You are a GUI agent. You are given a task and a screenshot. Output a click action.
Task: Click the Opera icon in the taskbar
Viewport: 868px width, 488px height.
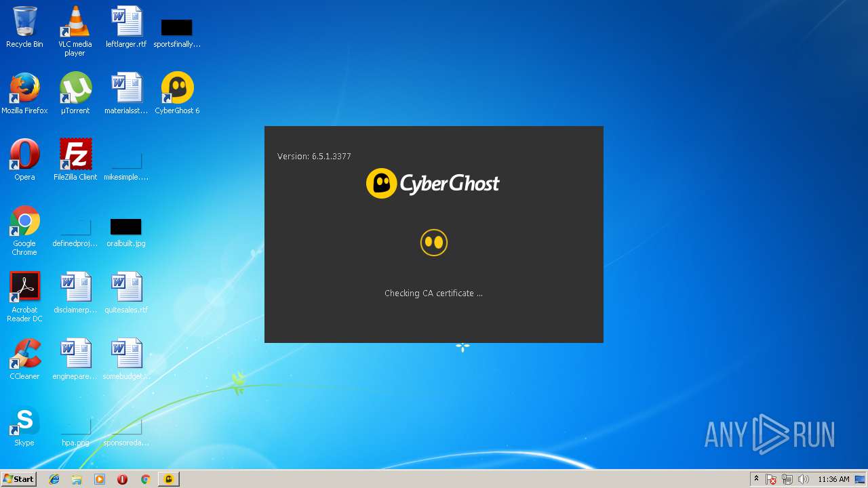point(122,479)
